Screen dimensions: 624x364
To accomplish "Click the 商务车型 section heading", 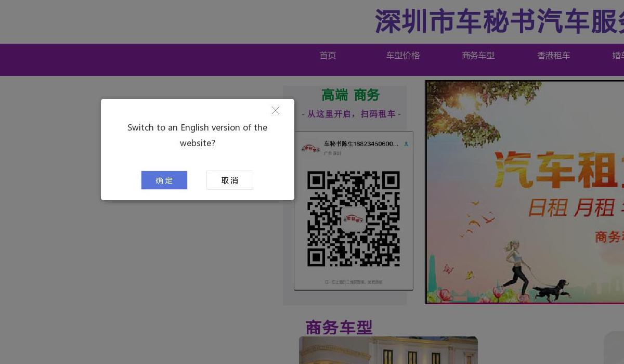I will [339, 328].
